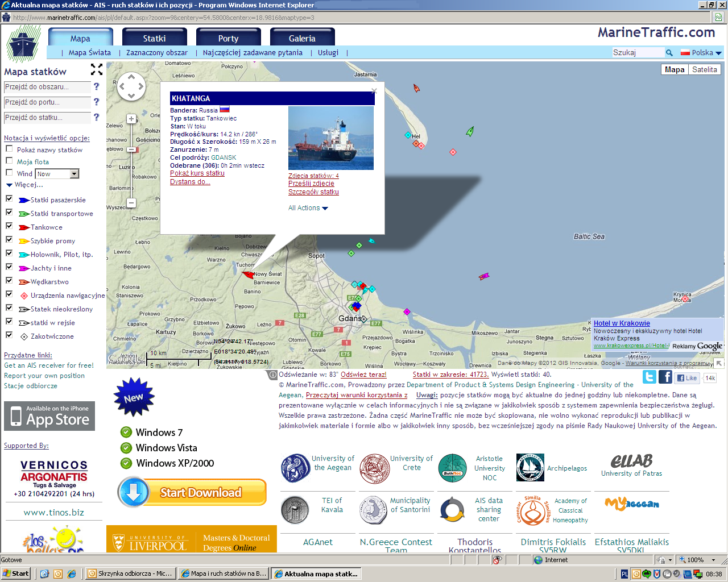This screenshot has height=582, width=728.
Task: Click the KHATANGA ship photo thumbnail
Action: [x=331, y=138]
